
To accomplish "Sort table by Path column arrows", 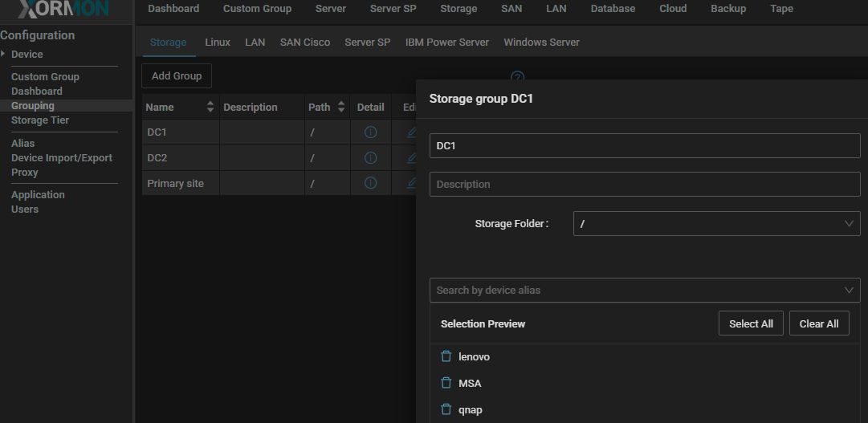I will [340, 107].
